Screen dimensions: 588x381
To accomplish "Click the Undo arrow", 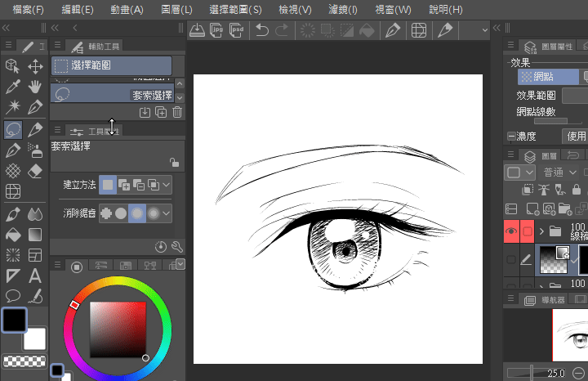I will [262, 30].
